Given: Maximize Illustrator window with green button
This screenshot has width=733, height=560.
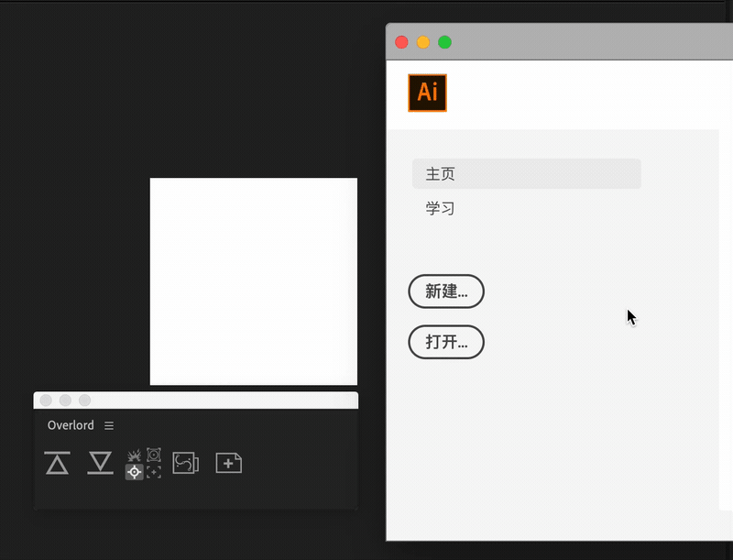Looking at the screenshot, I should tap(444, 42).
